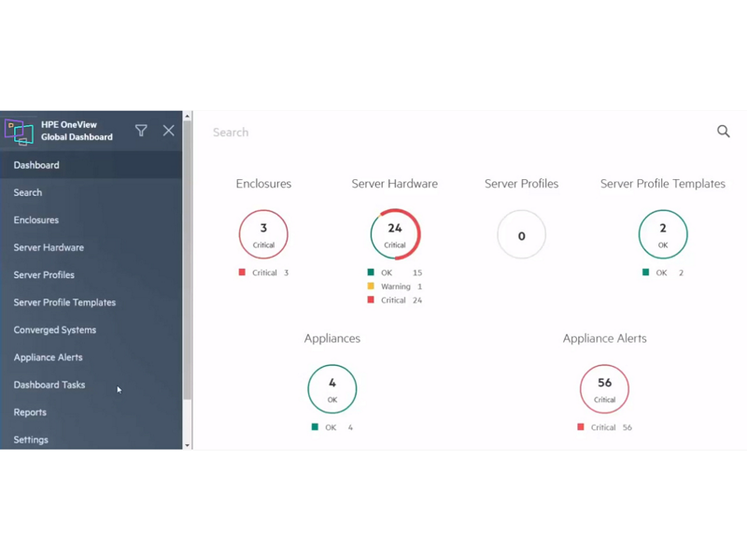This screenshot has width=747, height=560.
Task: Click the Appliance Alerts dashboard heading
Action: click(x=604, y=339)
